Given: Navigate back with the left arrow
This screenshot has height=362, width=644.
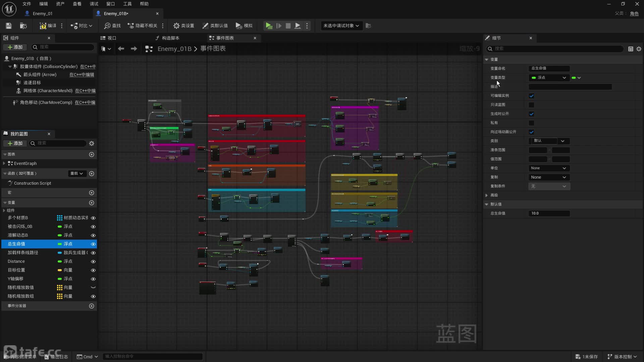Looking at the screenshot, I should [121, 49].
